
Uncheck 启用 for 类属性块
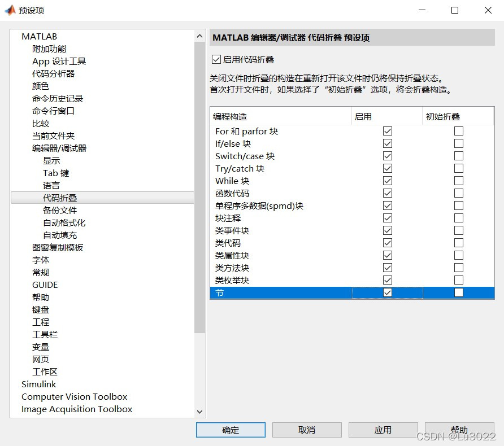coord(387,255)
